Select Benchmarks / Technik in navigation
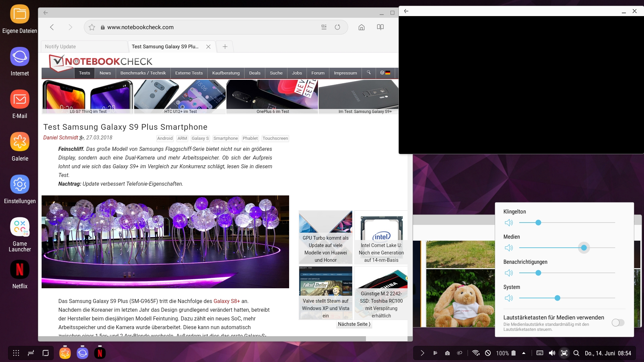Image resolution: width=644 pixels, height=362 pixels. 143,73
